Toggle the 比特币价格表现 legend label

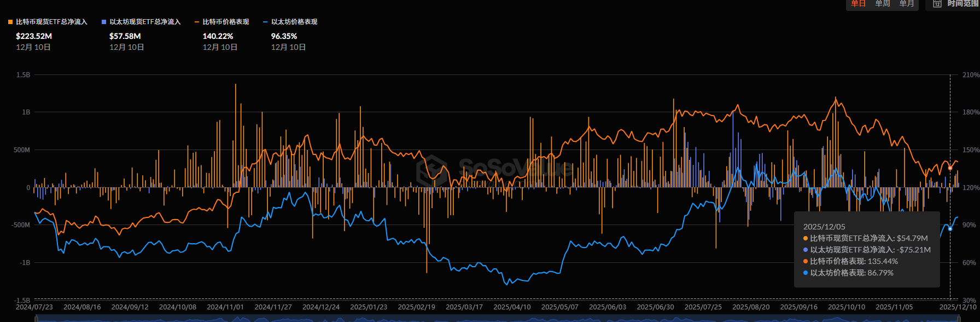(226, 22)
